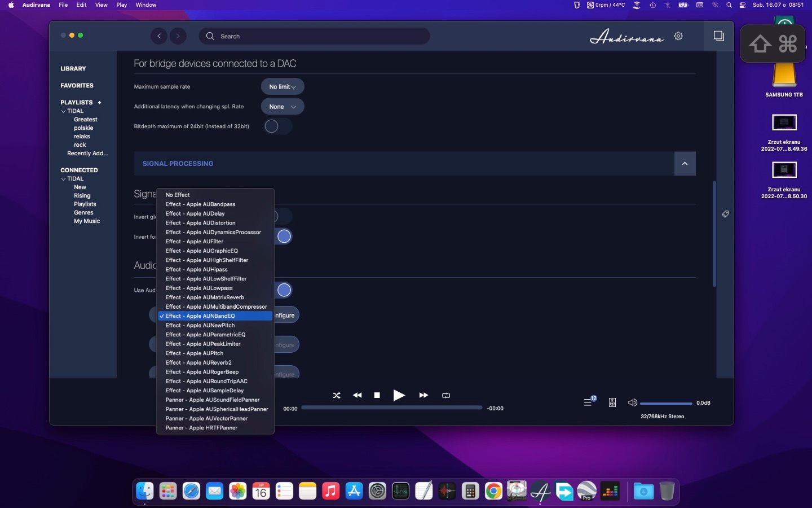Open Finder from the Dock
This screenshot has height=508, width=812.
(145, 491)
